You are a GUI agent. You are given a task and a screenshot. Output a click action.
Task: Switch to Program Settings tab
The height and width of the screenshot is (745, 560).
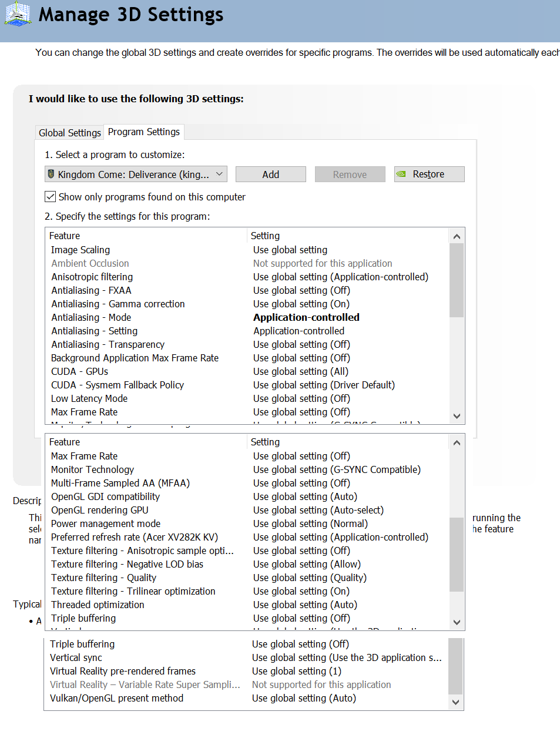pos(144,132)
